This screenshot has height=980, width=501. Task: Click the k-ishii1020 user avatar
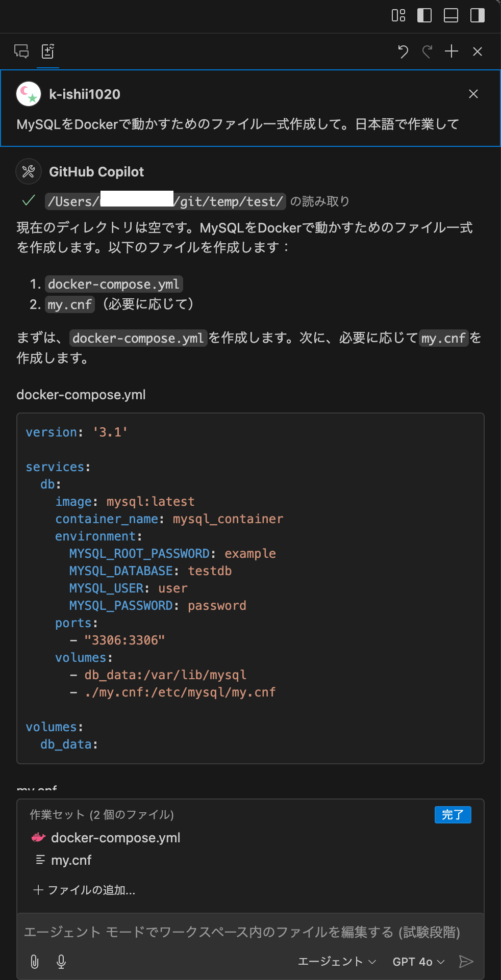point(29,94)
